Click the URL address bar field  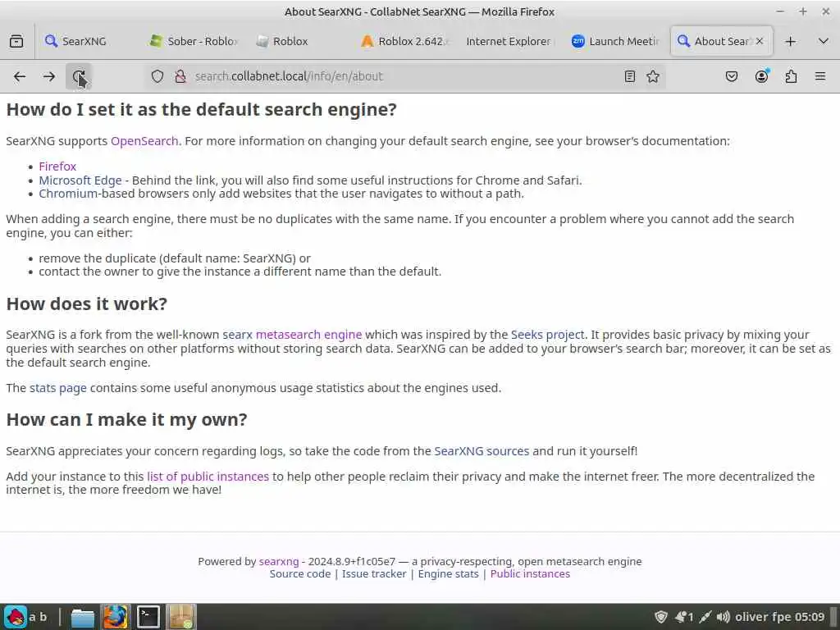(x=404, y=76)
